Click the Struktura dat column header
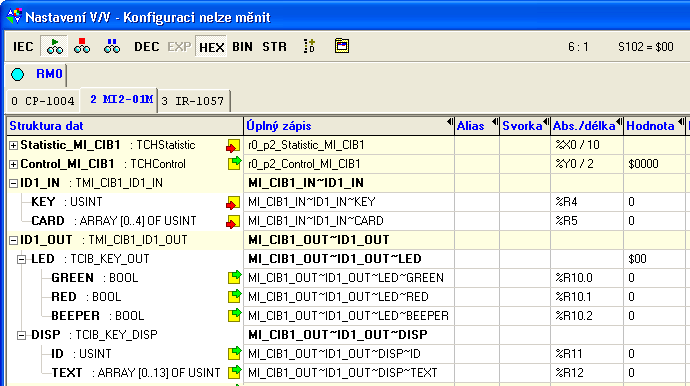Viewport: 690px width, 386px height. pyautogui.click(x=125, y=126)
